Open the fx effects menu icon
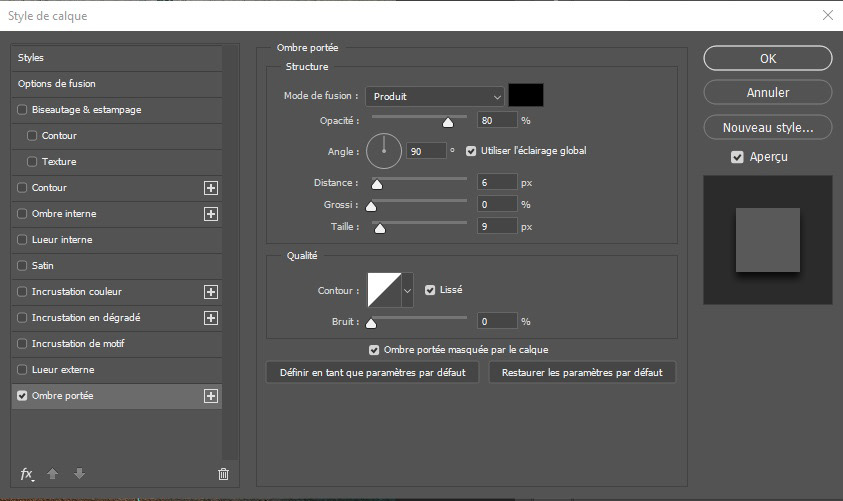The image size is (843, 501). (27, 474)
